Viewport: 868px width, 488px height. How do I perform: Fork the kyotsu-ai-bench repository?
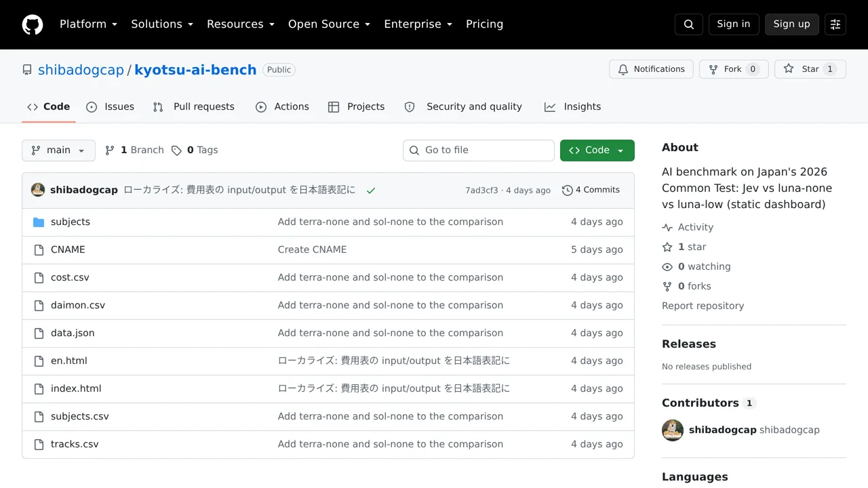click(734, 69)
